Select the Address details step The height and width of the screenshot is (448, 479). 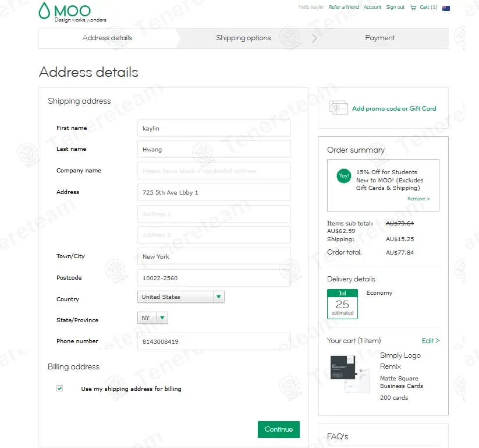tap(107, 38)
